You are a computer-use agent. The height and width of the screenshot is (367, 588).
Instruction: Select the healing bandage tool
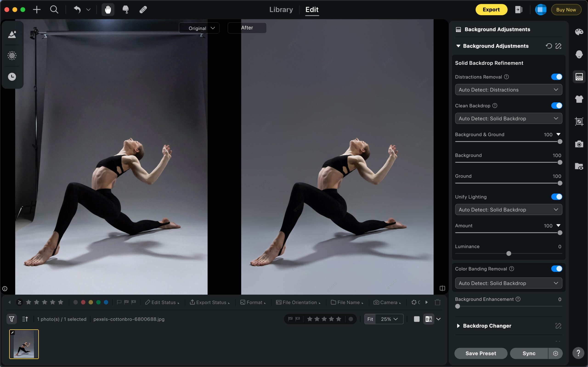[x=143, y=10]
